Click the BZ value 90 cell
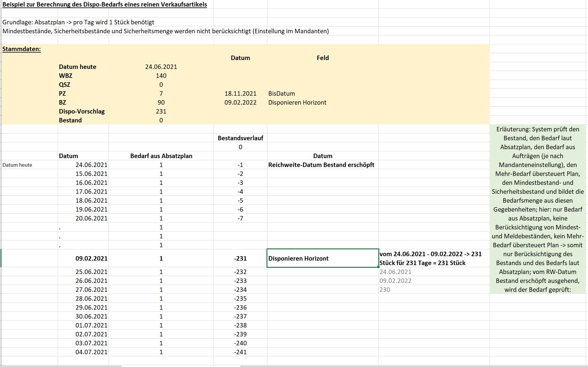 click(x=161, y=103)
